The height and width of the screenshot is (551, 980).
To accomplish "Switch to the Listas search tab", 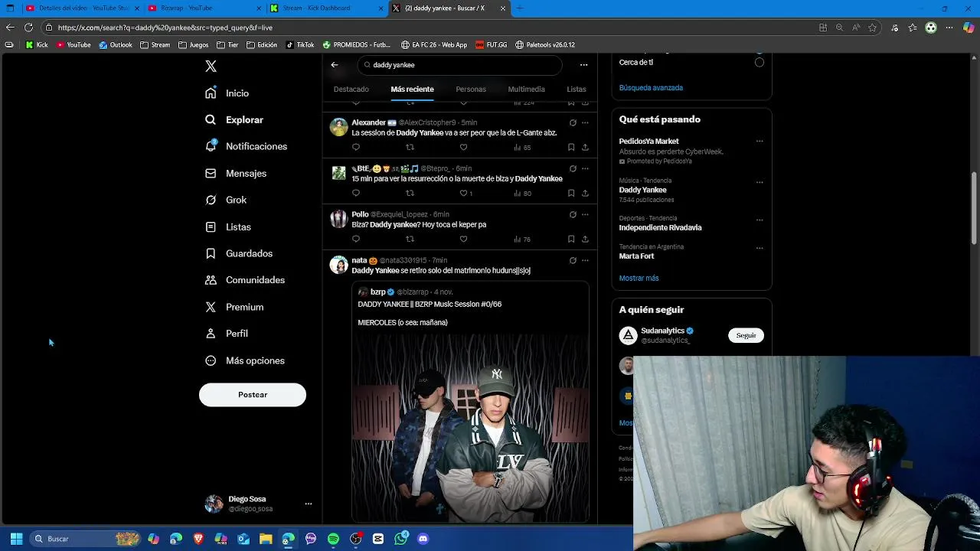I will pos(577,90).
